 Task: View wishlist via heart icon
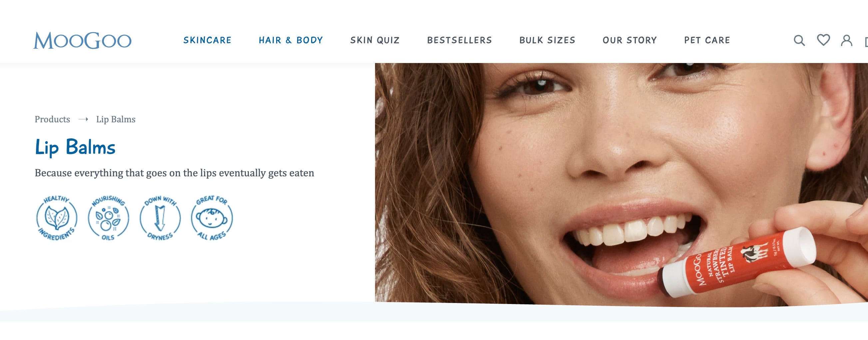click(x=823, y=40)
